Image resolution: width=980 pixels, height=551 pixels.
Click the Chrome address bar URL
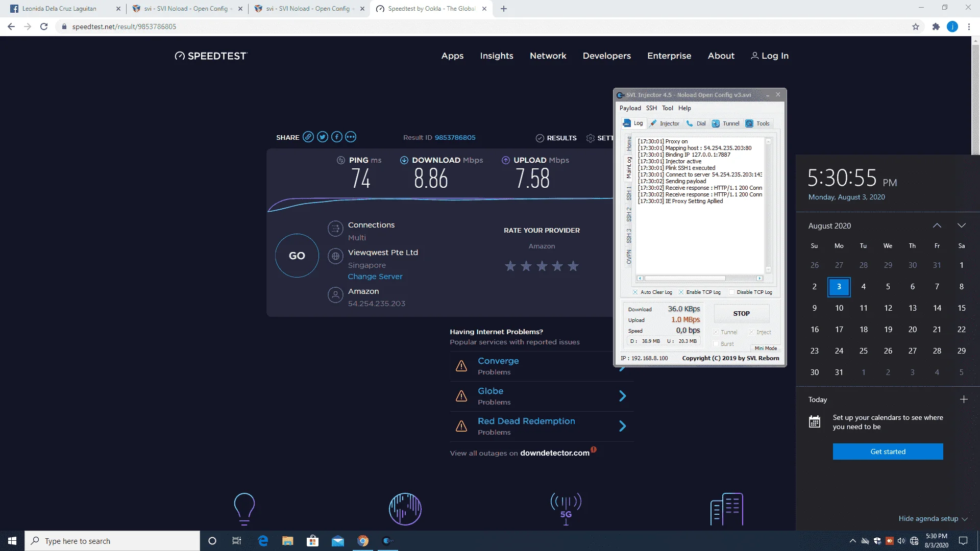[124, 27]
